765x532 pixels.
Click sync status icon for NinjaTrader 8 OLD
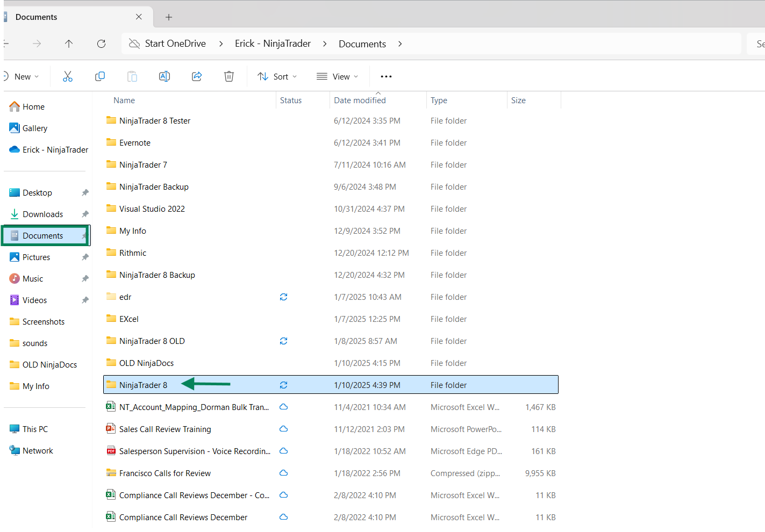tap(284, 341)
